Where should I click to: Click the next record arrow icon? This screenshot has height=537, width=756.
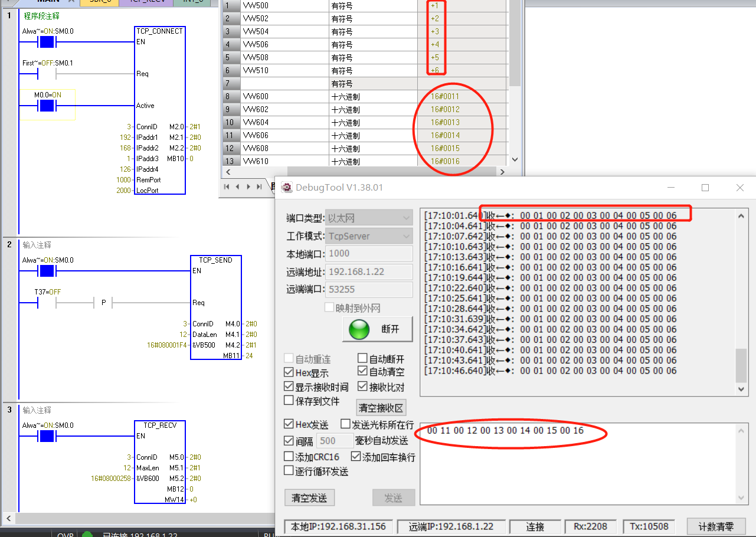point(248,186)
